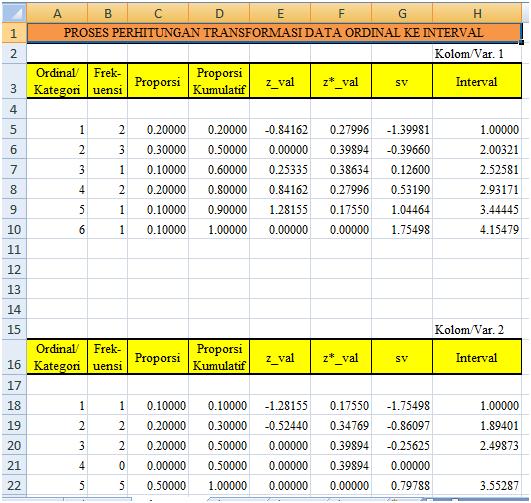
Task: Click 'Interval' header in row 3
Action: pos(477,81)
